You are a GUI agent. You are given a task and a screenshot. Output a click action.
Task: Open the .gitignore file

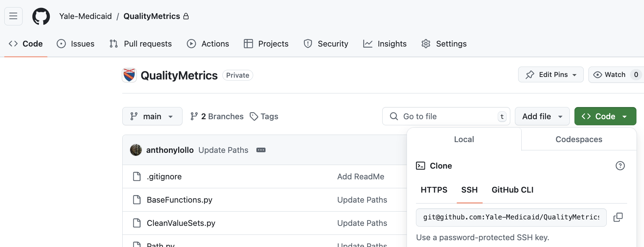(x=164, y=176)
